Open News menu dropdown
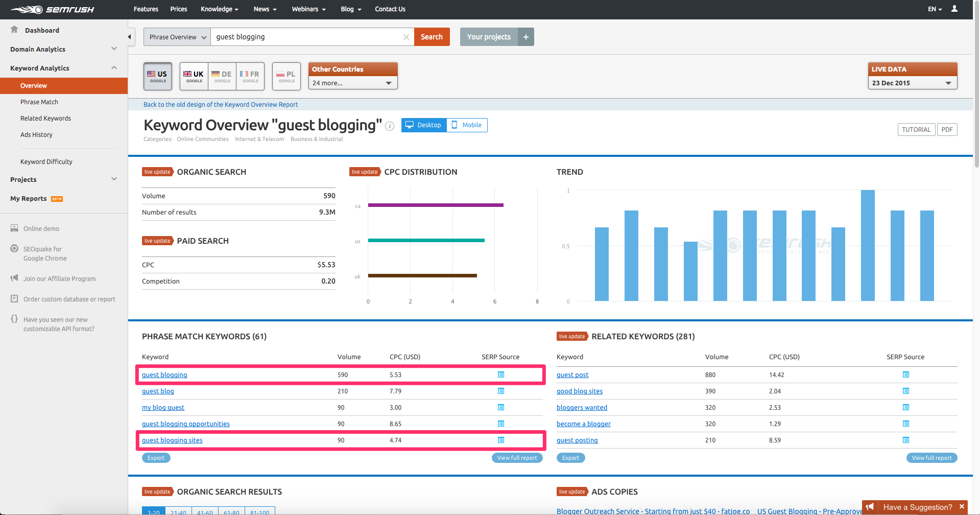980x515 pixels. 265,9
